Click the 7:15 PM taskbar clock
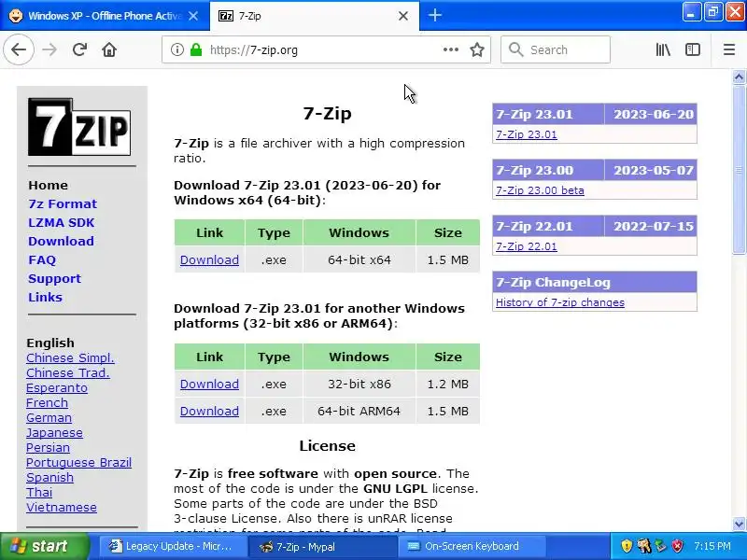The height and width of the screenshot is (560, 747). point(712,546)
